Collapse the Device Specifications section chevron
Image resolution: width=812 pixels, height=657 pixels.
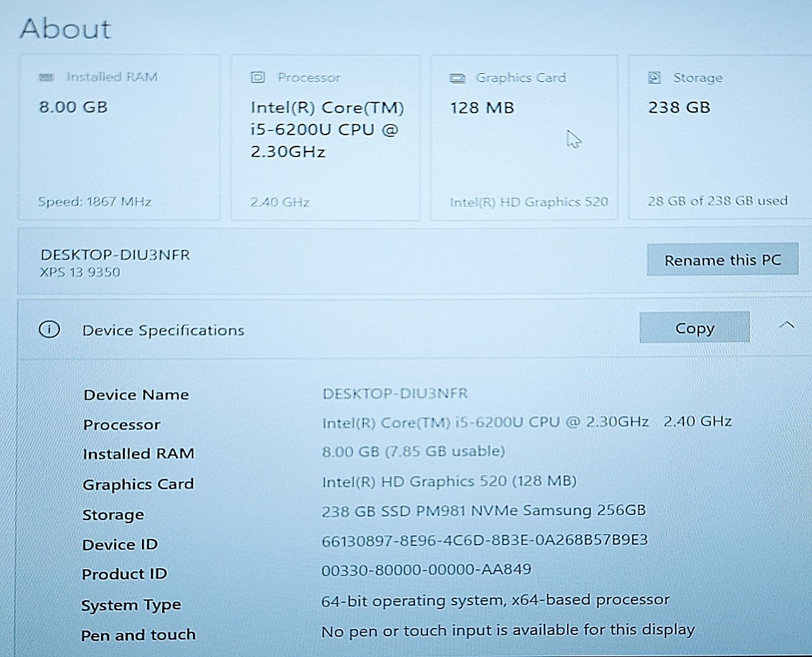click(786, 325)
